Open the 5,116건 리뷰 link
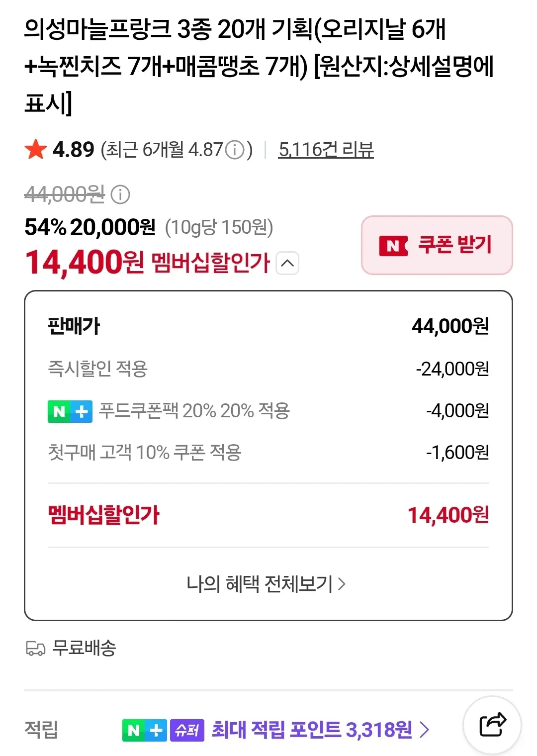The width and height of the screenshot is (537, 756). pyautogui.click(x=326, y=150)
